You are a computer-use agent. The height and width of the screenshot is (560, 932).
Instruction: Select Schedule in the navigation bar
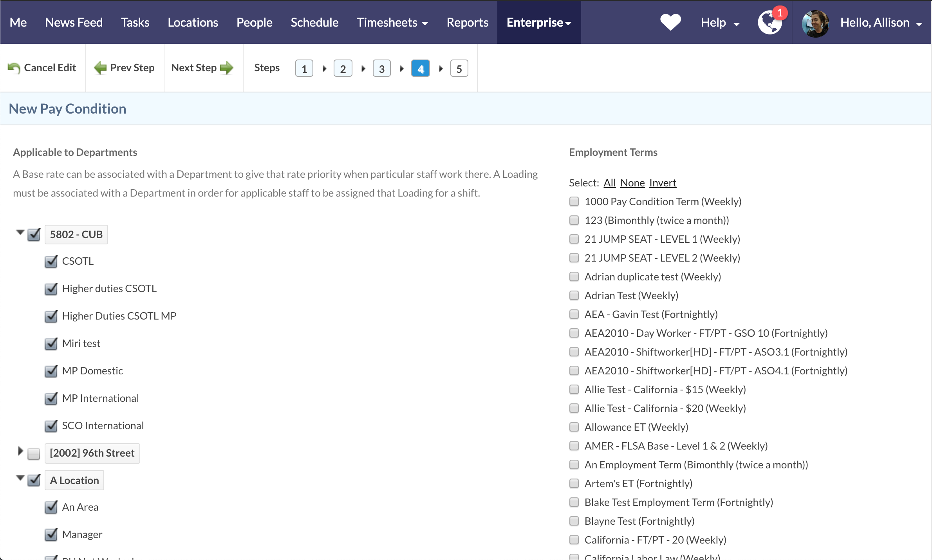tap(314, 22)
